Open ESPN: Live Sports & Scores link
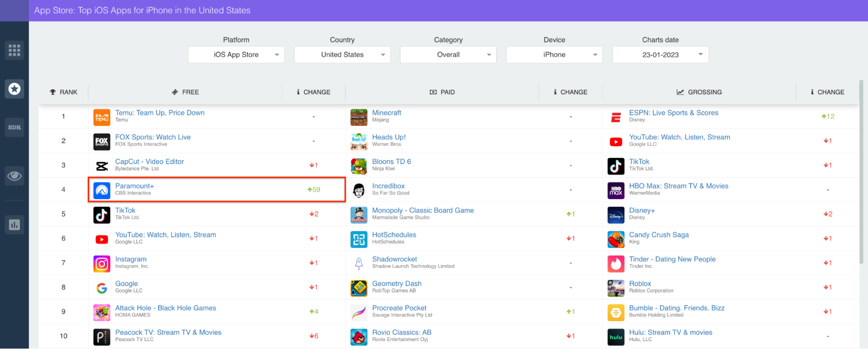Image resolution: width=868 pixels, height=349 pixels. [673, 113]
